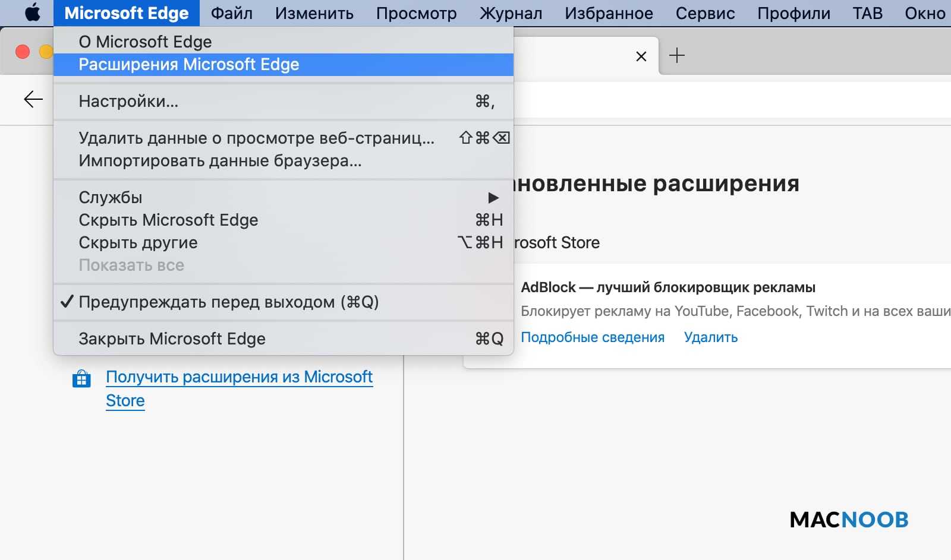This screenshot has height=560, width=951.
Task: Expand the Службы submenu
Action: pos(284,197)
